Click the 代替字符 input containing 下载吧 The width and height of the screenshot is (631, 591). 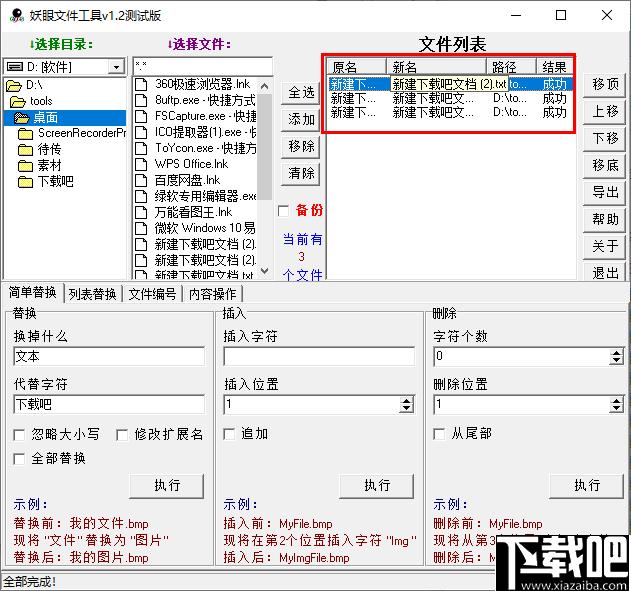click(109, 404)
